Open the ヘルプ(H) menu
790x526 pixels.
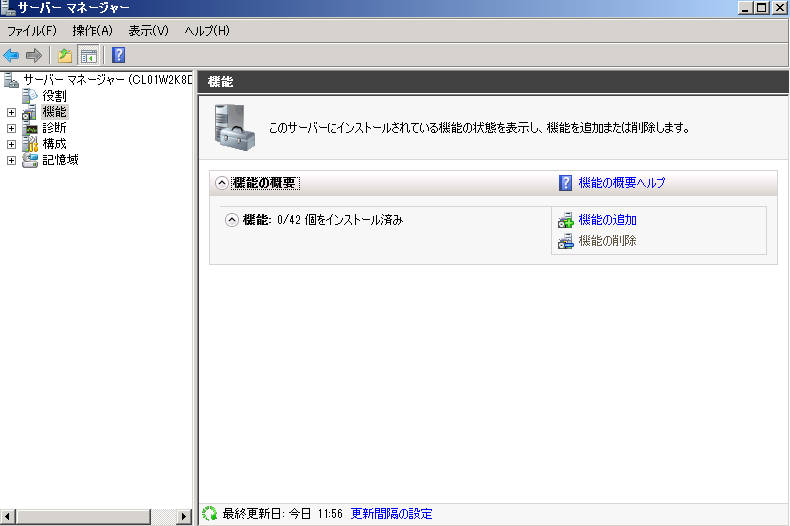207,31
